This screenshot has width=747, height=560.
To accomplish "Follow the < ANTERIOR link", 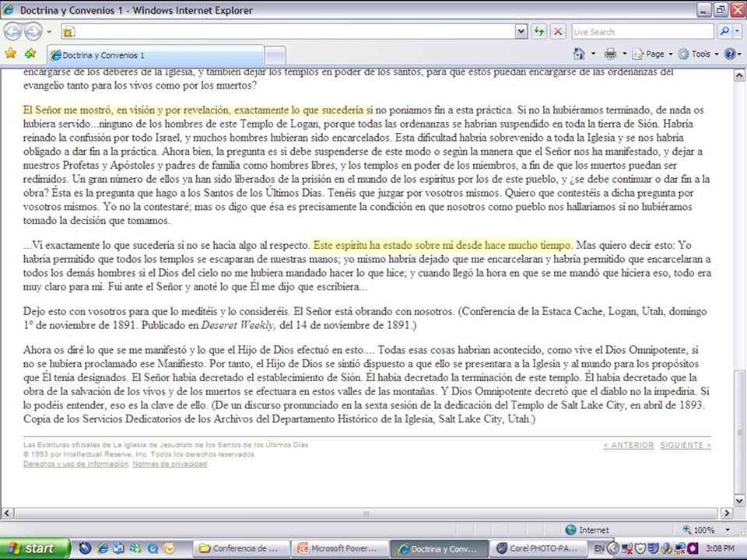I will pos(629,445).
